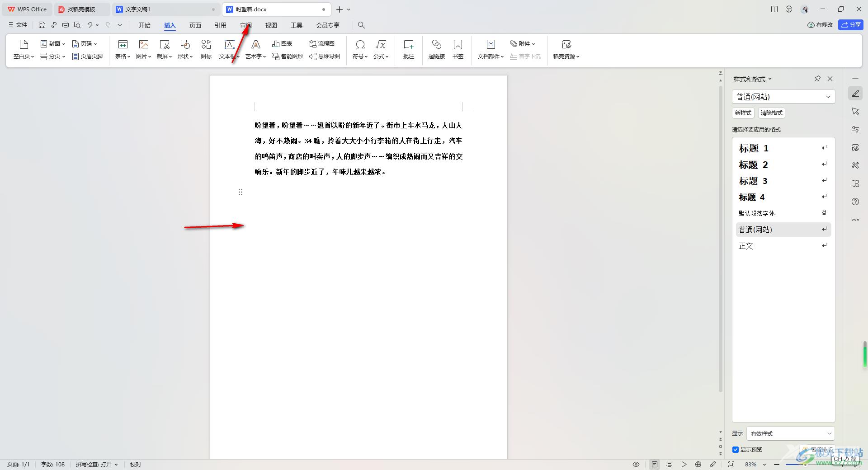Open the 截屏 screenshot tool
Screen dimensions: 868x470
tap(165, 49)
